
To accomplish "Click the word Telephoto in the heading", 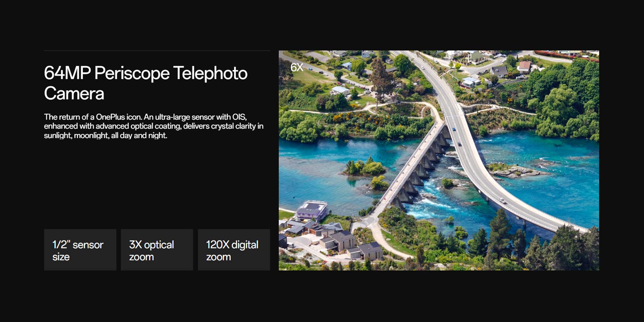I will click(210, 73).
